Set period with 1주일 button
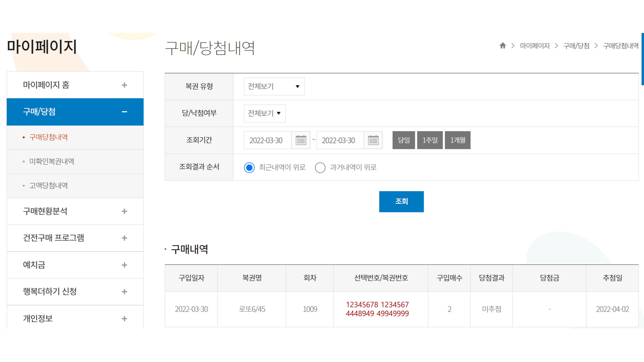 pos(430,140)
